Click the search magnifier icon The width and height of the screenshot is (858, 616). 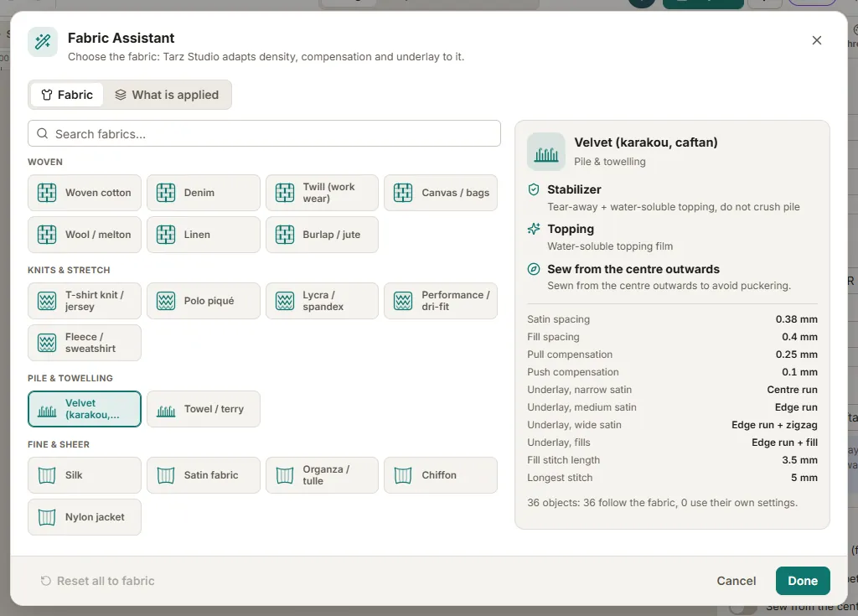42,133
